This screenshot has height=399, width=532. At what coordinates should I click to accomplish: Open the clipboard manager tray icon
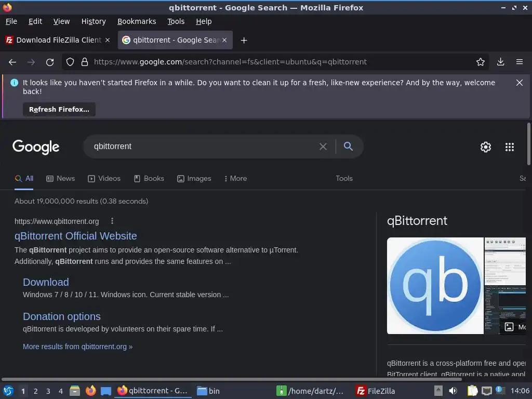coord(472,391)
